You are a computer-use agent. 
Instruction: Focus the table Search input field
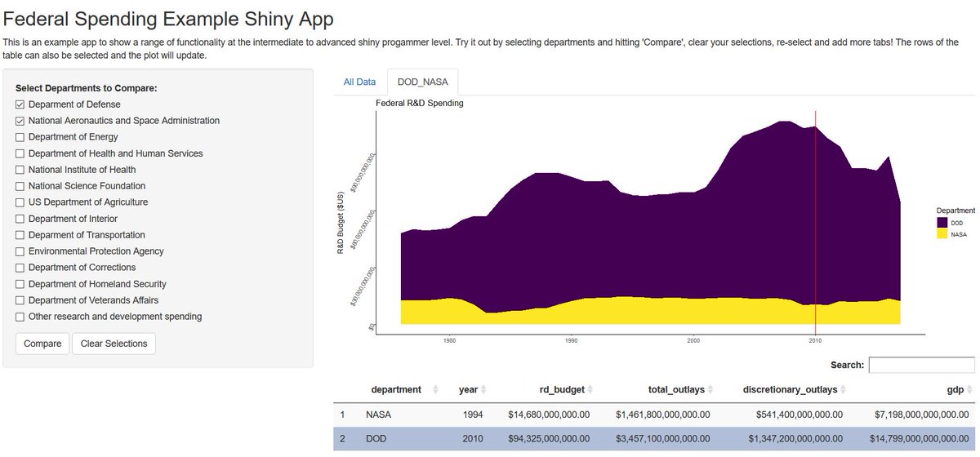click(921, 365)
